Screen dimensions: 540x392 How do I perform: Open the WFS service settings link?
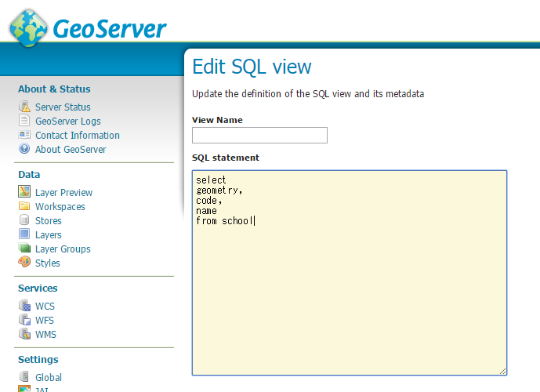(x=45, y=321)
